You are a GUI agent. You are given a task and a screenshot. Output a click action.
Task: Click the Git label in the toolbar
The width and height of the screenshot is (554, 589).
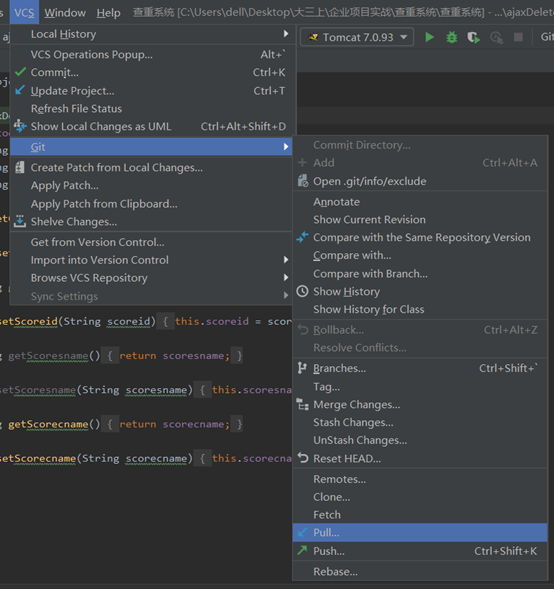[x=547, y=36]
